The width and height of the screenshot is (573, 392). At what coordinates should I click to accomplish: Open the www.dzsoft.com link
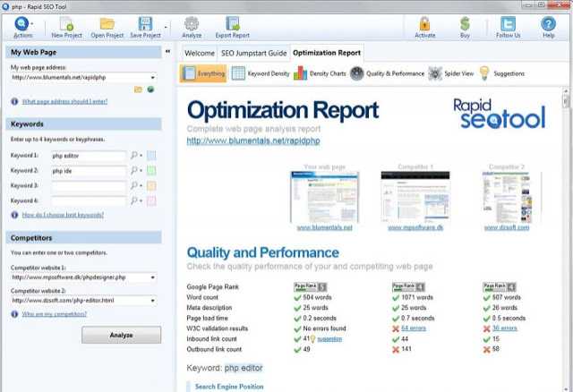[507, 227]
